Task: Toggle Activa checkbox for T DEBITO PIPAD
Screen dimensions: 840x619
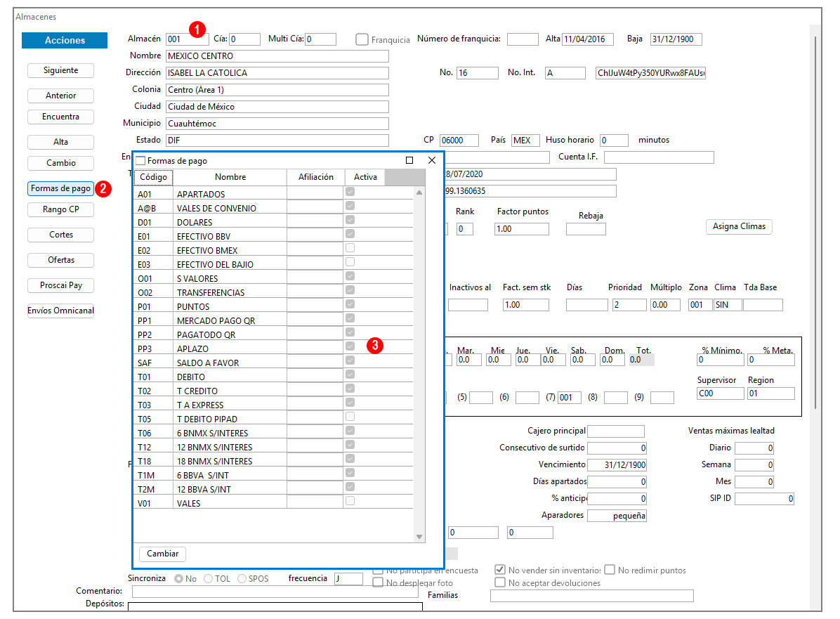Action: click(350, 417)
